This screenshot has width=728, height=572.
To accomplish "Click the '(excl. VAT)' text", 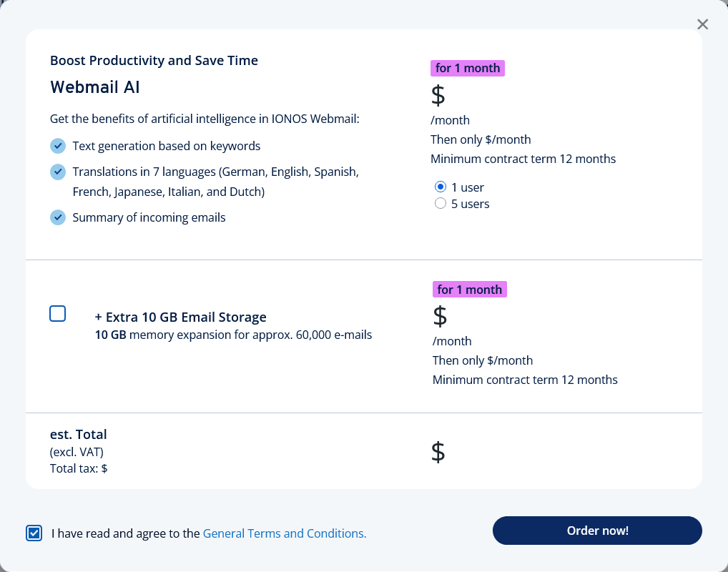I will tap(77, 452).
